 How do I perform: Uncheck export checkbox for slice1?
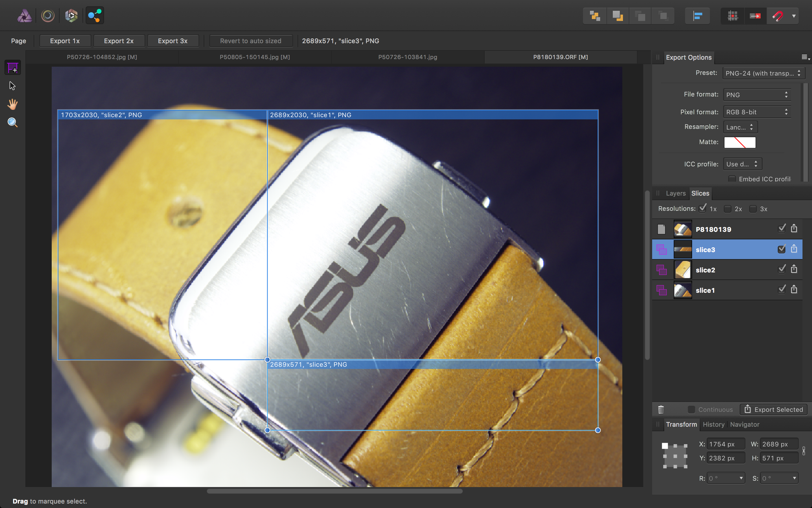pyautogui.click(x=782, y=290)
